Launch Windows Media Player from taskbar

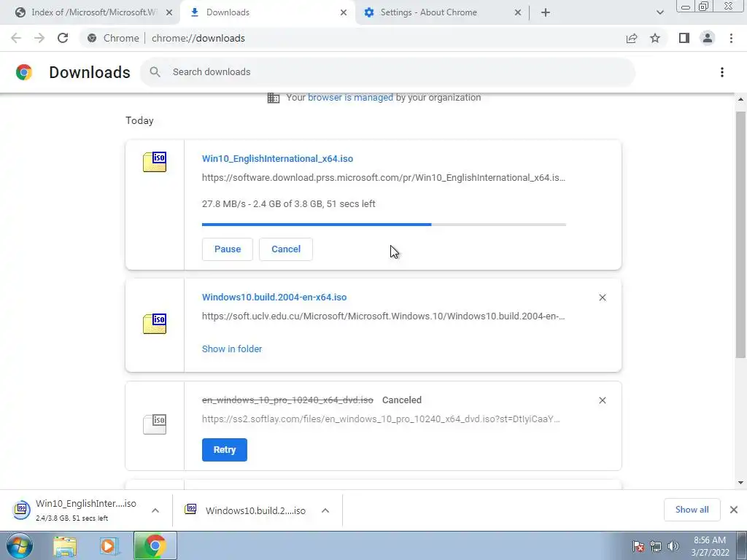(x=109, y=545)
